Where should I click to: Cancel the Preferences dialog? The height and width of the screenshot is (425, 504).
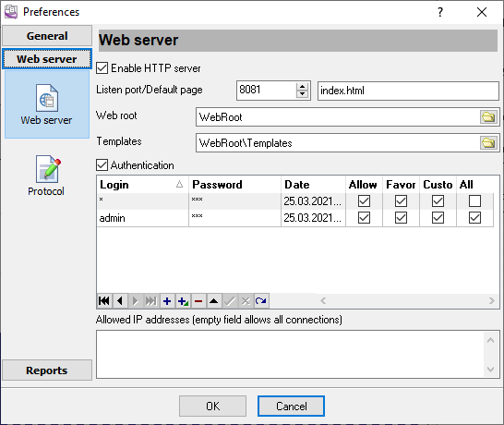coord(291,406)
